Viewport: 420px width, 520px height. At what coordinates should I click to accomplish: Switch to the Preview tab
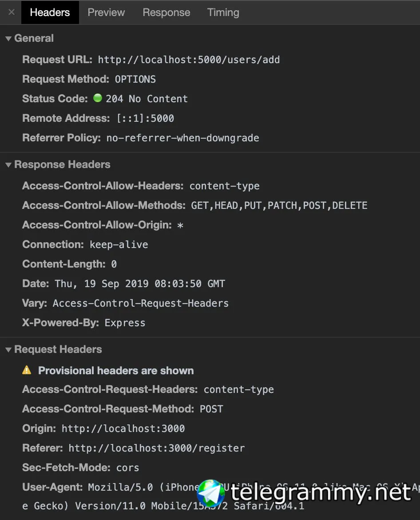pos(106,12)
